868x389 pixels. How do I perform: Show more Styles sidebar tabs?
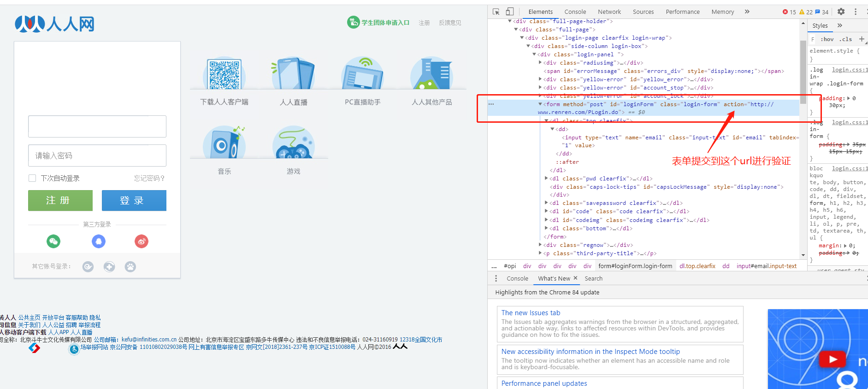840,25
